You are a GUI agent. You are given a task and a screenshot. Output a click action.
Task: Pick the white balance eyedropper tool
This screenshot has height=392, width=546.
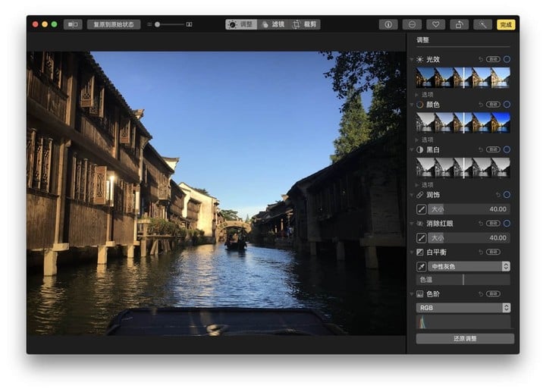tap(421, 266)
